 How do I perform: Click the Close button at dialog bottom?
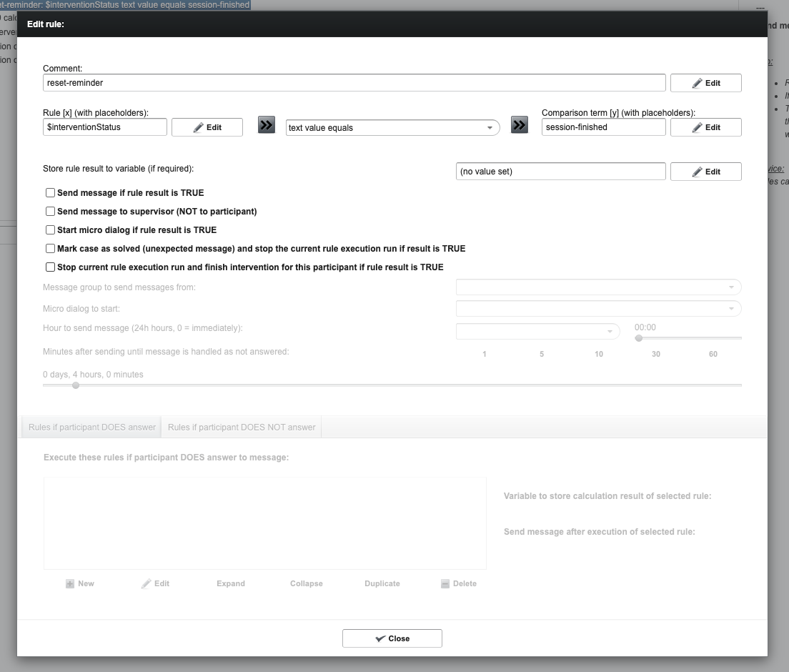392,638
